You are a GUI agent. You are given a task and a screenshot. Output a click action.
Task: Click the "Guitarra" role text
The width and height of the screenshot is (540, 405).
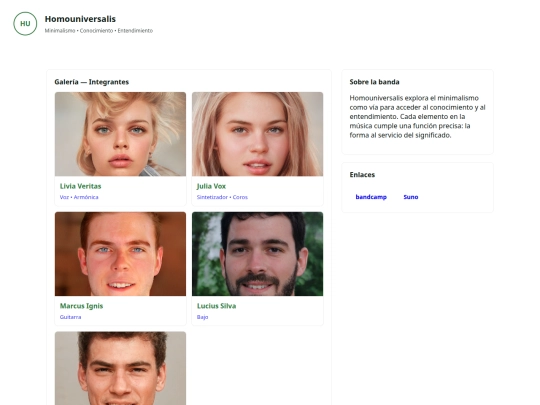[x=70, y=317]
